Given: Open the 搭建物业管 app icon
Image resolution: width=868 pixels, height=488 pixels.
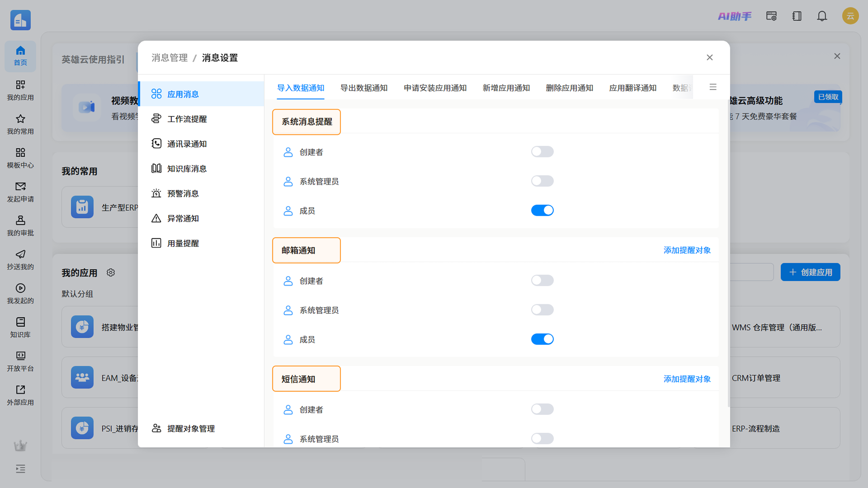Looking at the screenshot, I should [x=82, y=326].
